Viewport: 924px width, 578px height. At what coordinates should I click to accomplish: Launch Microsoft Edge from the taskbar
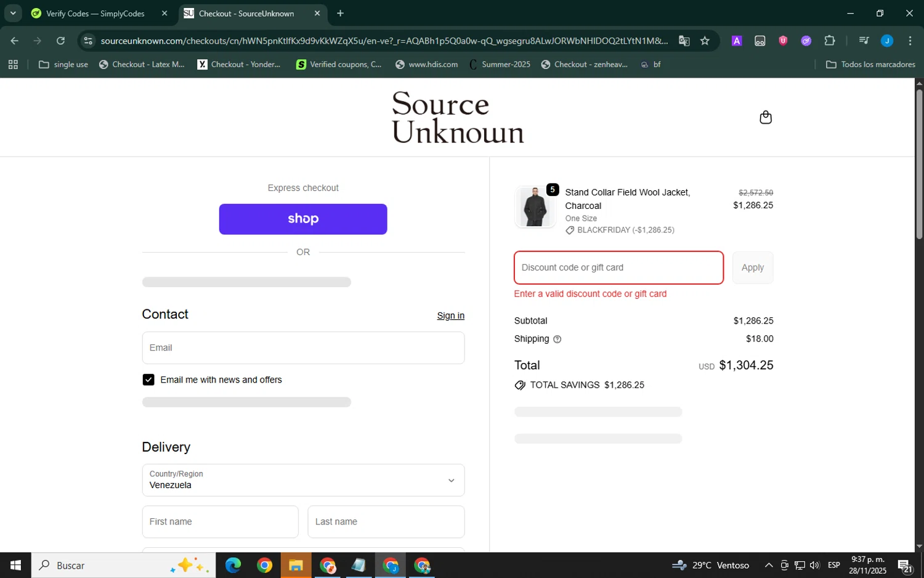[233, 565]
